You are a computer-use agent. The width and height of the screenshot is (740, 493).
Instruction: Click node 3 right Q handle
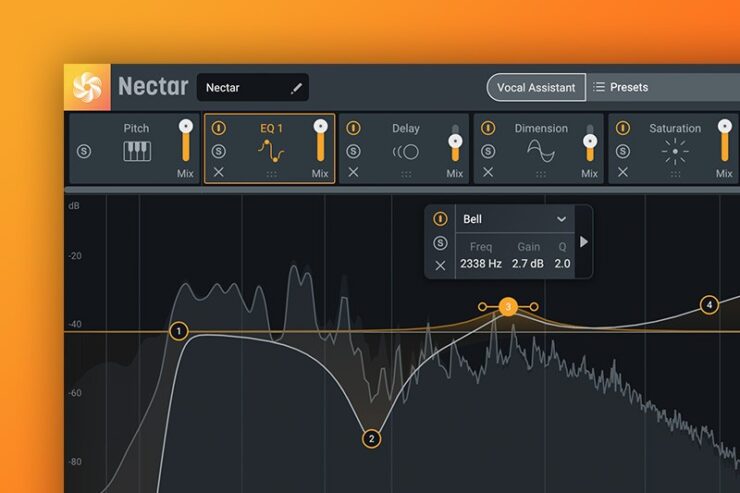pyautogui.click(x=534, y=307)
